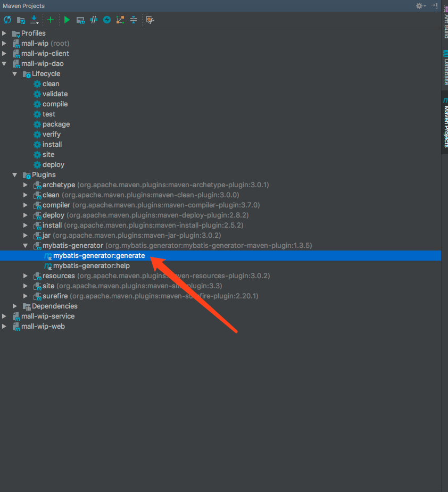Show Dependencies diagram icon
Screen dimensions: 448x492
(120, 20)
